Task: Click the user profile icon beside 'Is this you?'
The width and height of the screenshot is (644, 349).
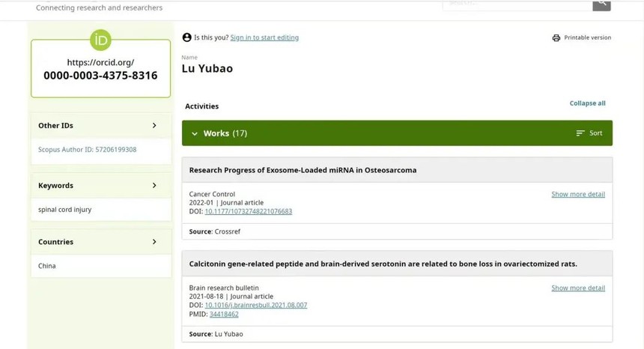Action: [x=187, y=37]
